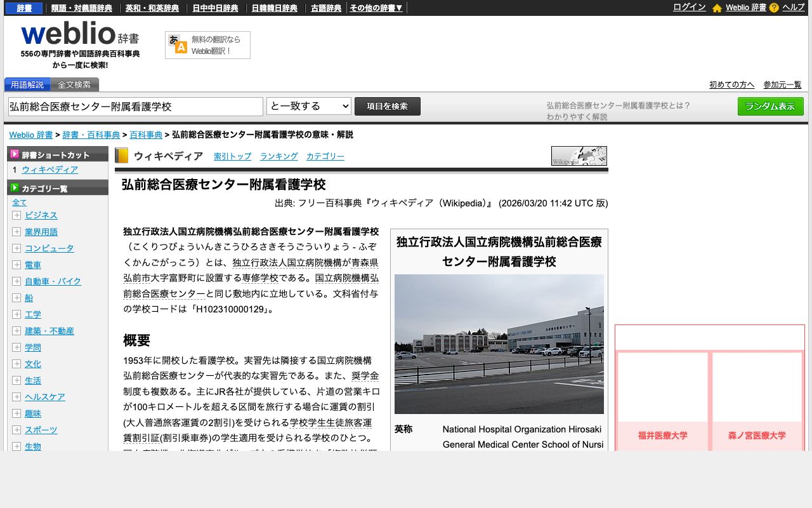This screenshot has width=812, height=508.
Task: Expand the ビジネス category
Action: [16, 215]
